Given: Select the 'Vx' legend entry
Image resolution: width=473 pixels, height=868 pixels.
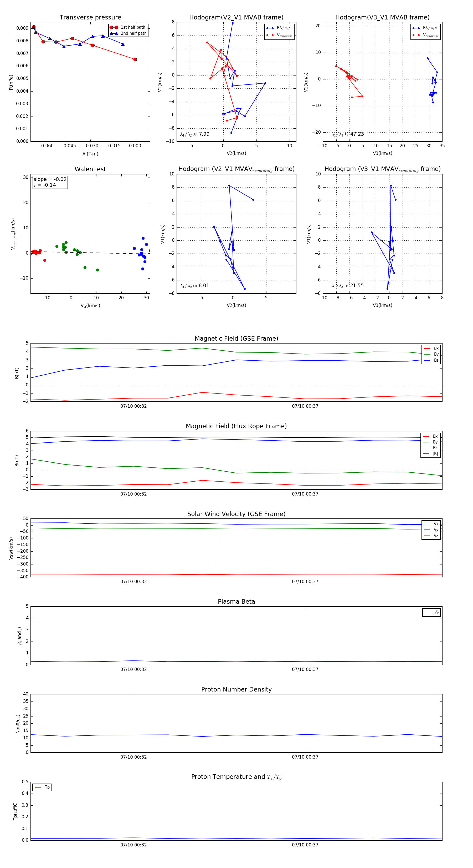Looking at the screenshot, I should coord(431,524).
